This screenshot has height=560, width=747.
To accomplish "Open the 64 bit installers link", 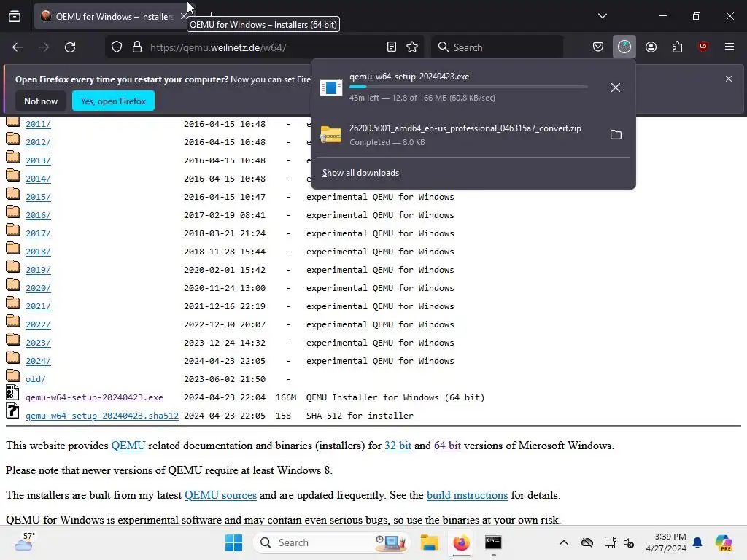I will click(447, 446).
